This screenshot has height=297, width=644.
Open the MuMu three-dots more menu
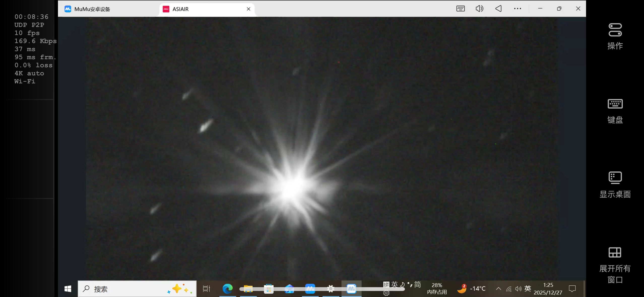(x=517, y=9)
